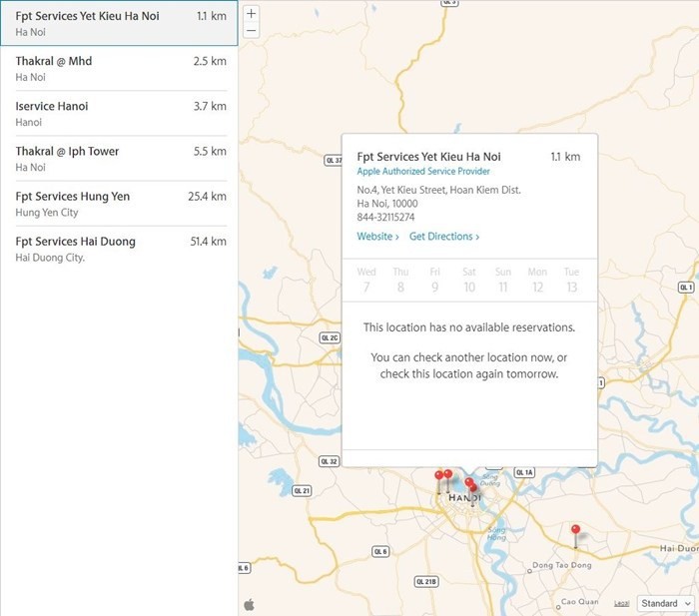Pick Fri 9 in date strip
Screen dimensions: 699x616
pos(434,280)
